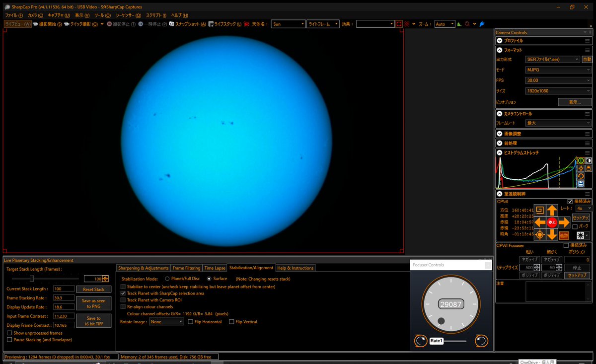The height and width of the screenshot is (364, 596).
Task: Select Planet/Full Disc stabilization mode
Action: click(x=167, y=279)
